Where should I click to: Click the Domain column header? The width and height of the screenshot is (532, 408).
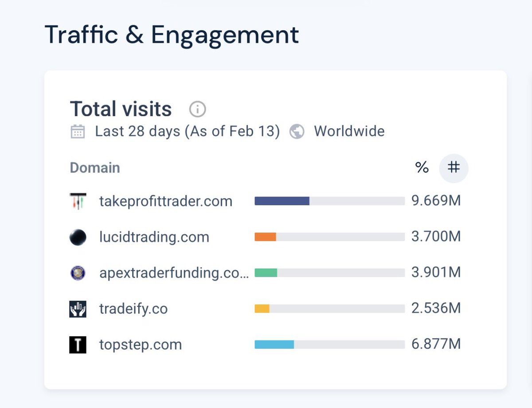coord(95,168)
